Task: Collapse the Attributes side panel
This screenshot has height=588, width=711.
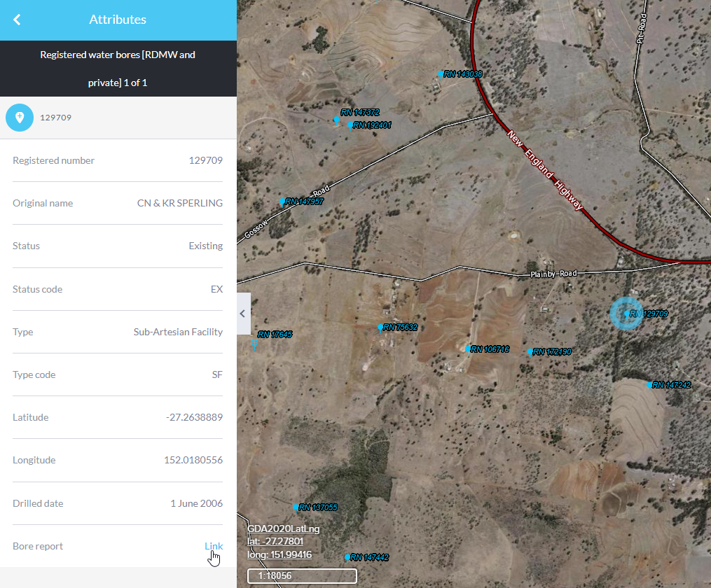Action: pyautogui.click(x=243, y=314)
